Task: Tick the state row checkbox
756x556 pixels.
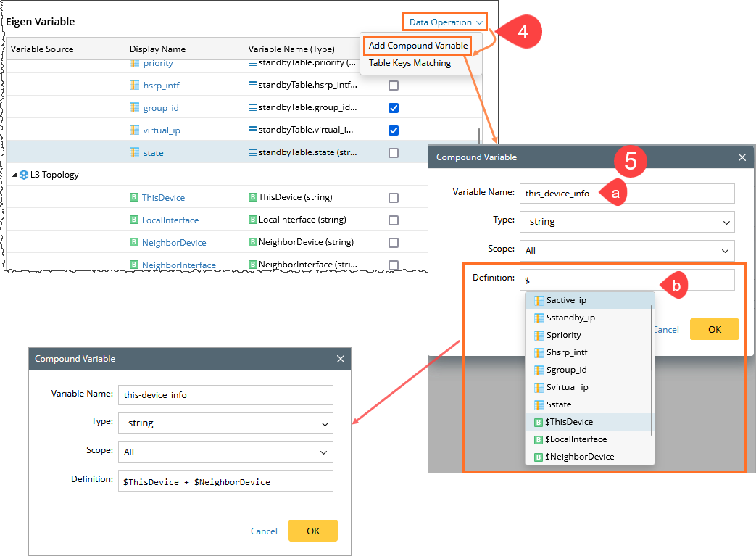Action: coord(394,153)
